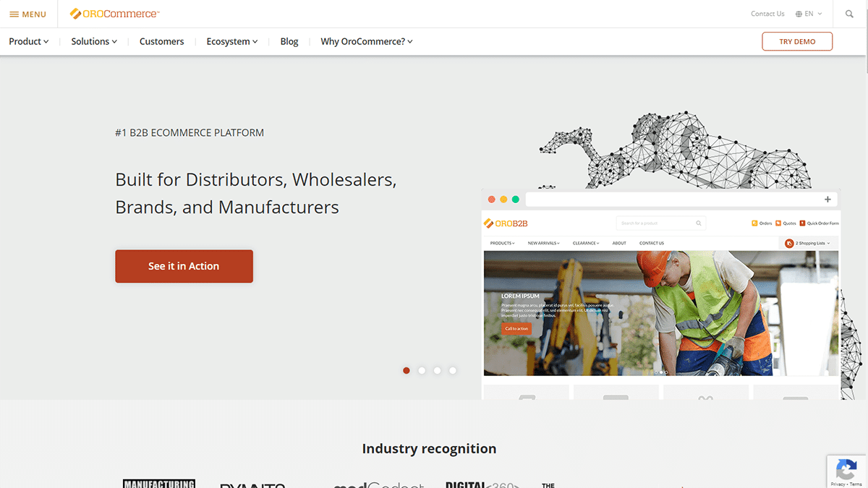Click the OroCommerce logo

(114, 14)
